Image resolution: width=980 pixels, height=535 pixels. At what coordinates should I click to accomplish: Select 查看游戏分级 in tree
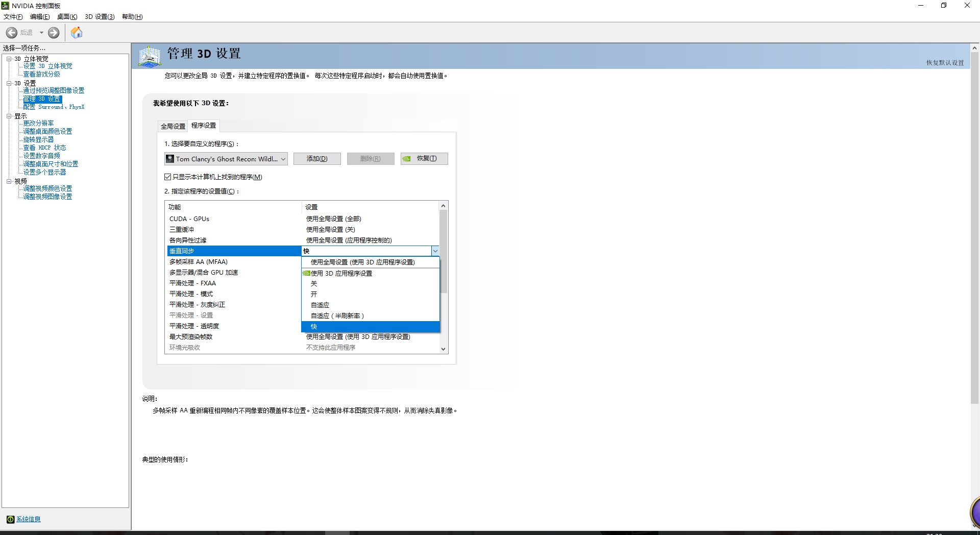tap(42, 75)
